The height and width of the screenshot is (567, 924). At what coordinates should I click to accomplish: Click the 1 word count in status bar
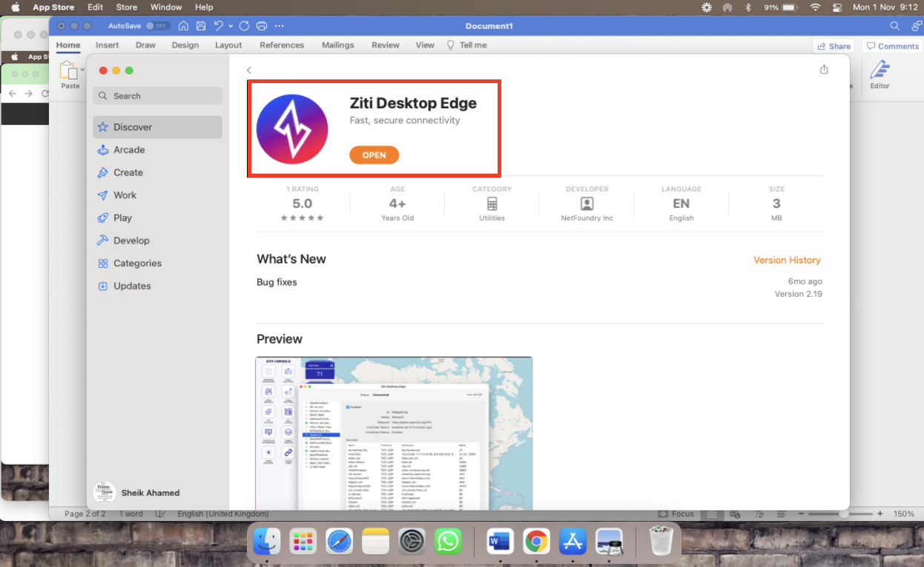[x=131, y=514]
